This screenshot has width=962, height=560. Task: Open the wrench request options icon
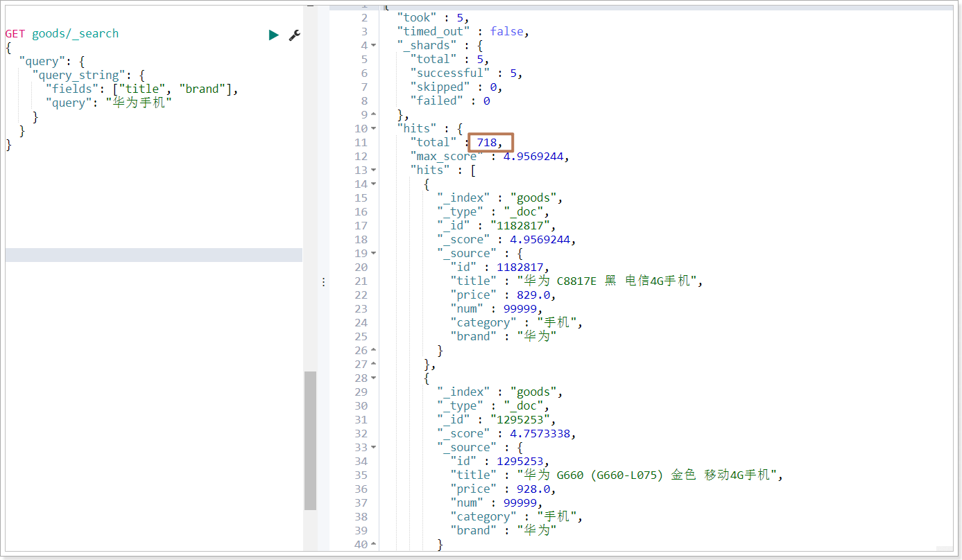point(294,34)
